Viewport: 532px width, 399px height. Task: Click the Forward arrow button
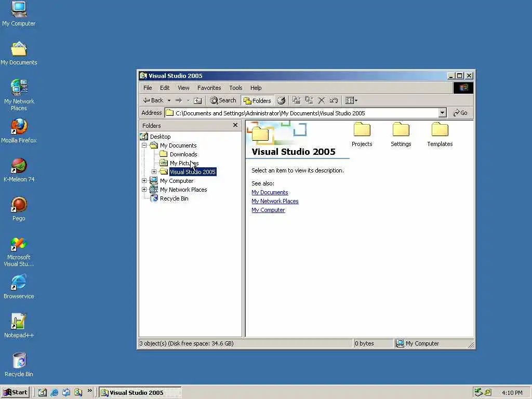coord(179,100)
